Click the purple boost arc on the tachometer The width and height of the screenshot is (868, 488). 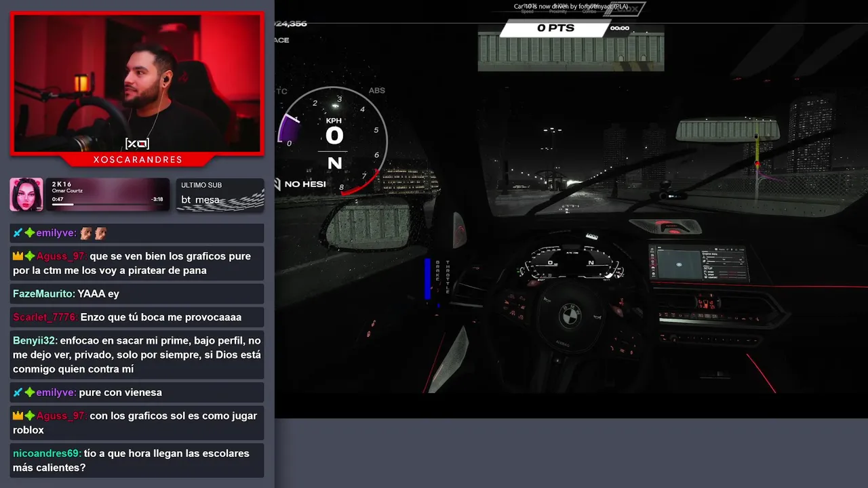288,129
